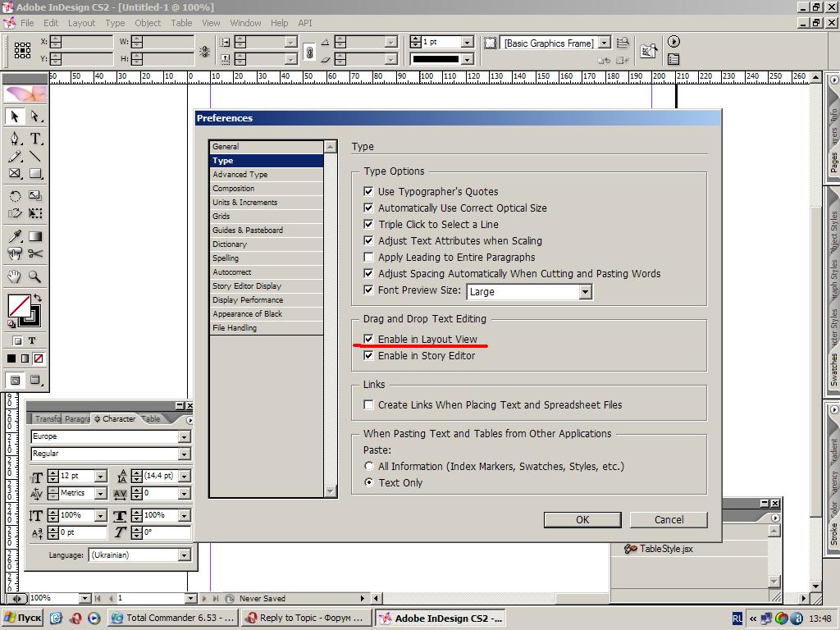Select the Hand tool
The height and width of the screenshot is (630, 840).
15,276
